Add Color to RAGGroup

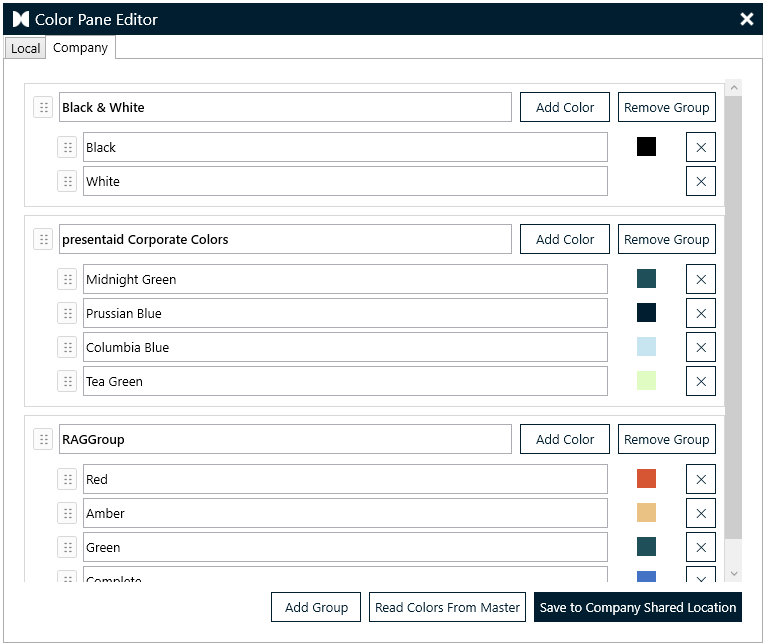564,439
